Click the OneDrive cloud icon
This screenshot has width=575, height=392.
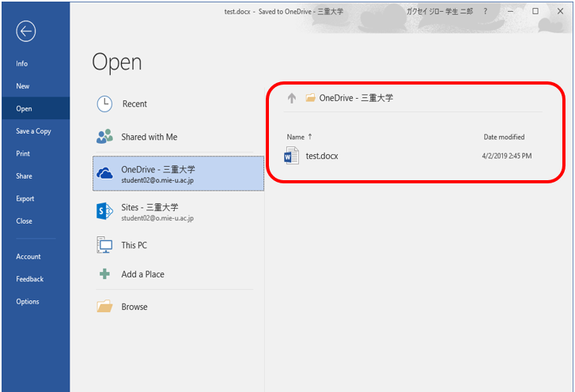[x=104, y=173]
